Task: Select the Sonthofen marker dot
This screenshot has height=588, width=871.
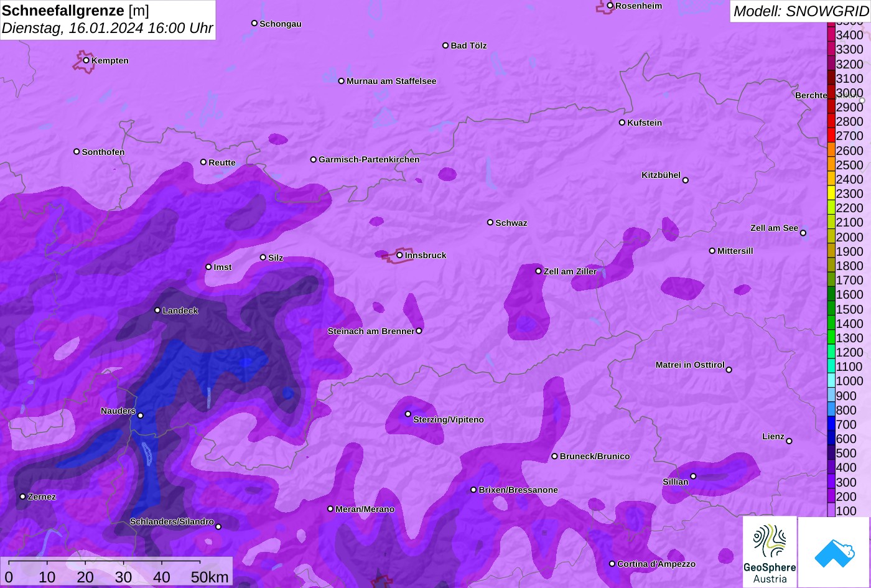Action: [x=77, y=152]
